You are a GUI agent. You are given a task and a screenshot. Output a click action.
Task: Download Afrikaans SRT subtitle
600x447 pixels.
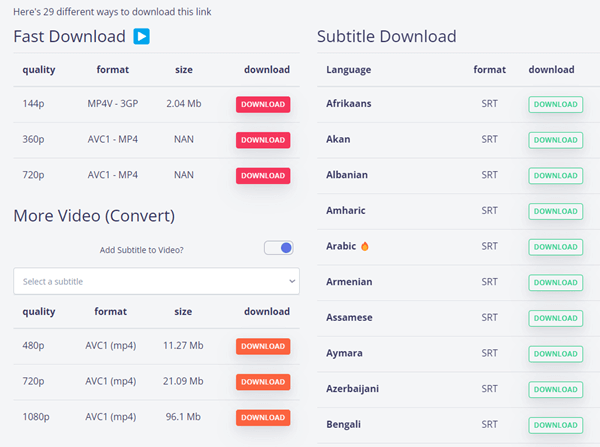point(556,104)
